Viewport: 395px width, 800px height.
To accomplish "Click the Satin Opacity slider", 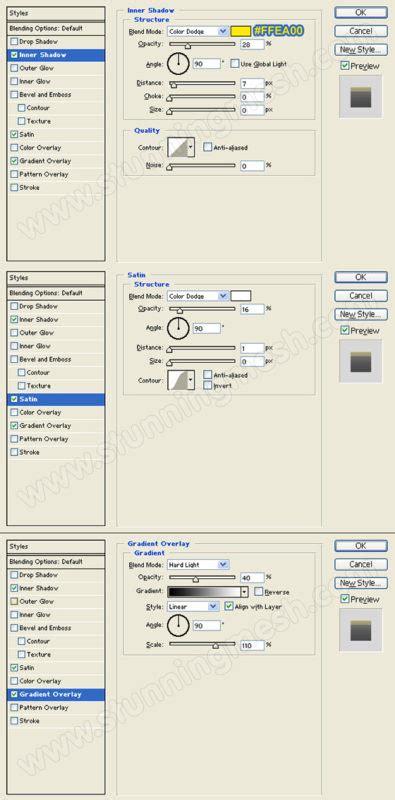I will (202, 309).
